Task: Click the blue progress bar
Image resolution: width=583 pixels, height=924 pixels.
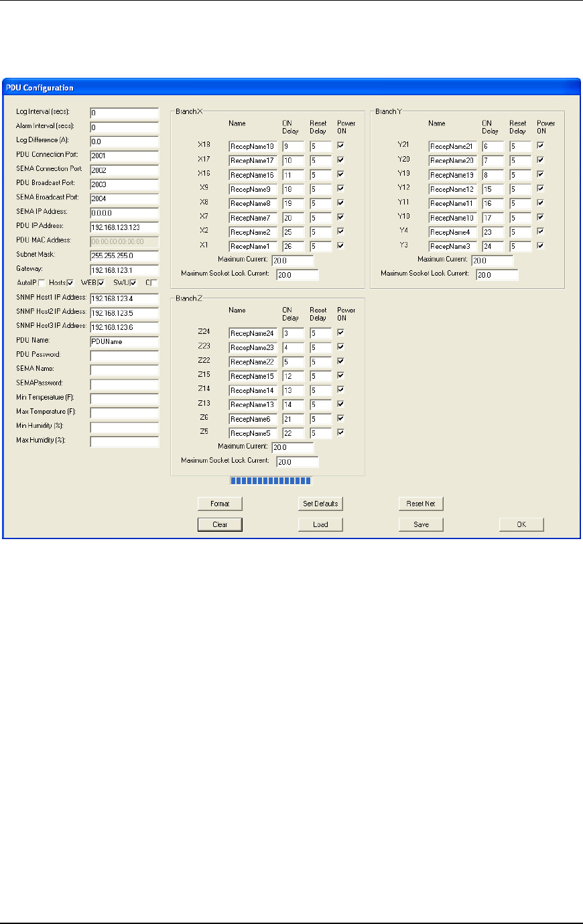Action: (x=271, y=481)
